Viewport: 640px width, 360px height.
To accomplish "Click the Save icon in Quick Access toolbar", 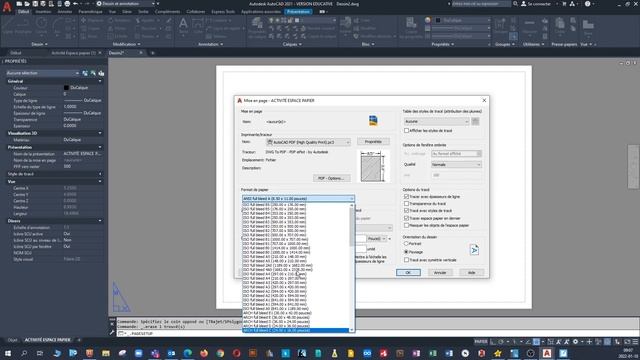I will tap(35, 4).
